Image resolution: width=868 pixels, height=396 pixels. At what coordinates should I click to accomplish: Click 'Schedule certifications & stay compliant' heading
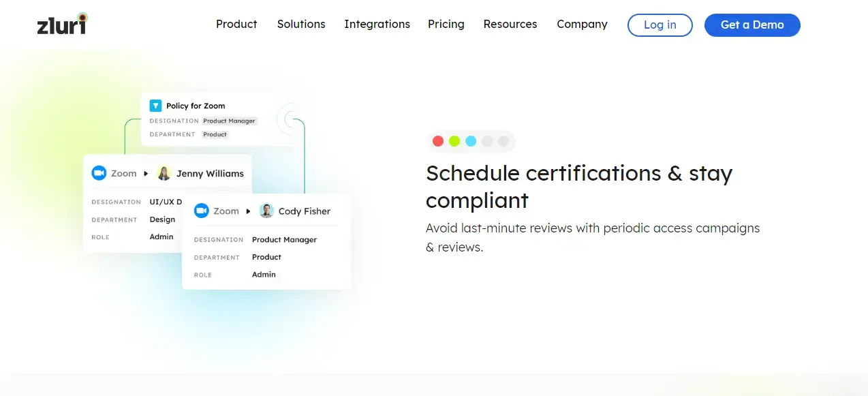579,187
